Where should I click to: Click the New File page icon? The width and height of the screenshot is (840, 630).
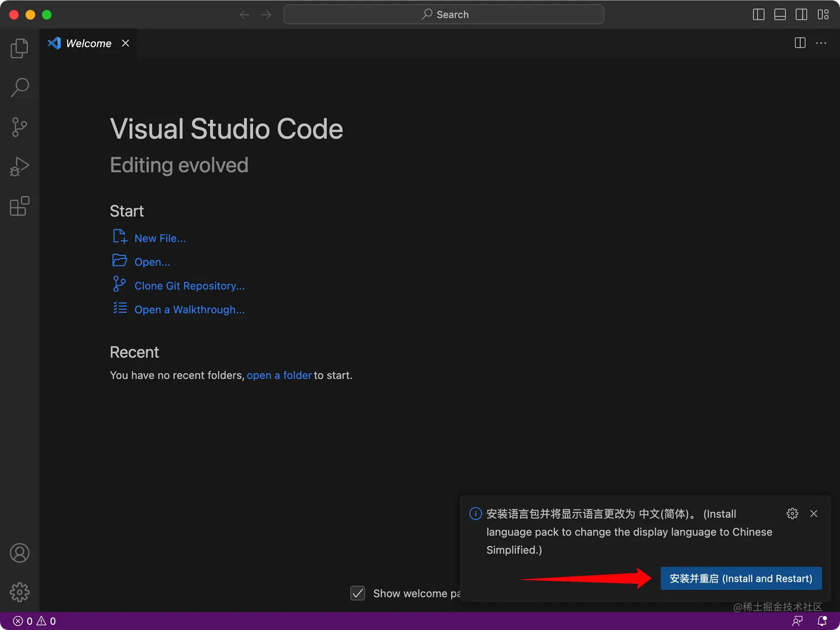point(120,237)
